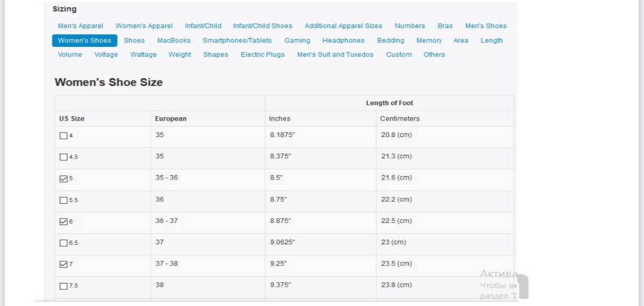This screenshot has width=644, height=306.
Task: Uncheck the US size 6 checkbox
Action: 63,221
